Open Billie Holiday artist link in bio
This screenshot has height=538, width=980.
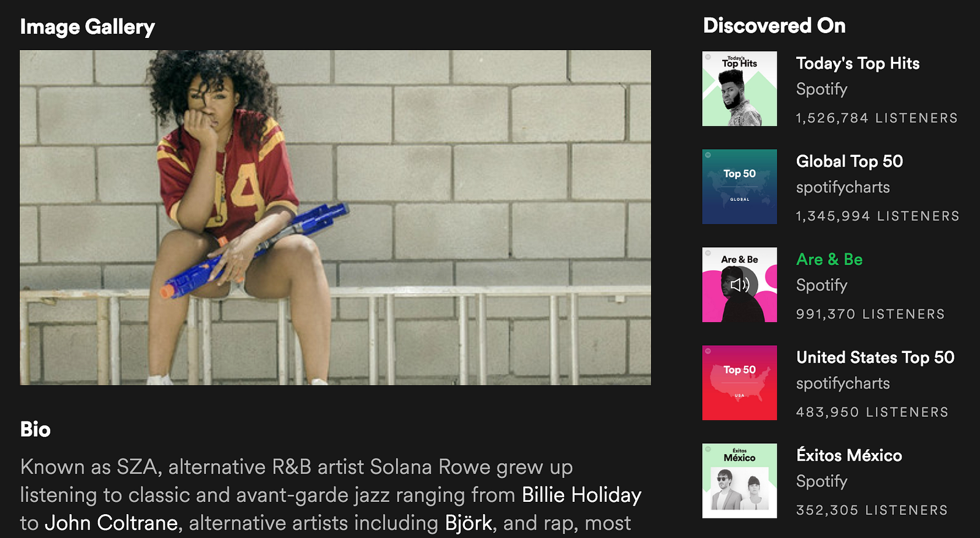(581, 495)
